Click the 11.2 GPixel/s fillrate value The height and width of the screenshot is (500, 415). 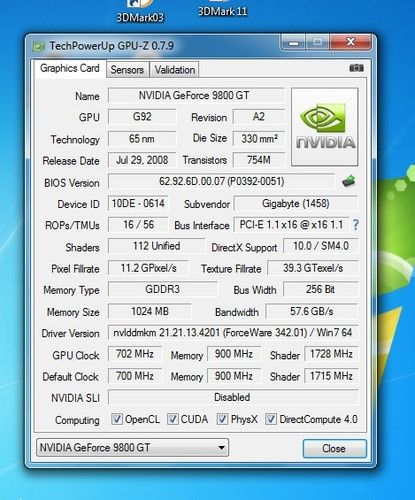click(x=148, y=268)
